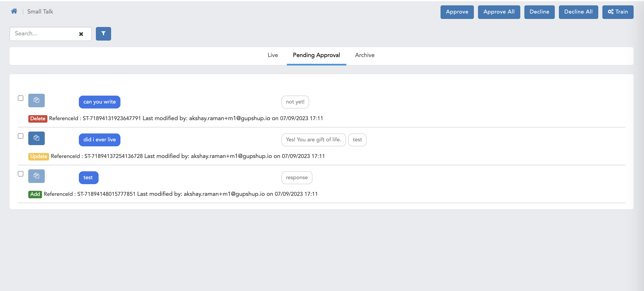Switch to the Live tab
Screen dimensions: 644x291
pyautogui.click(x=273, y=55)
